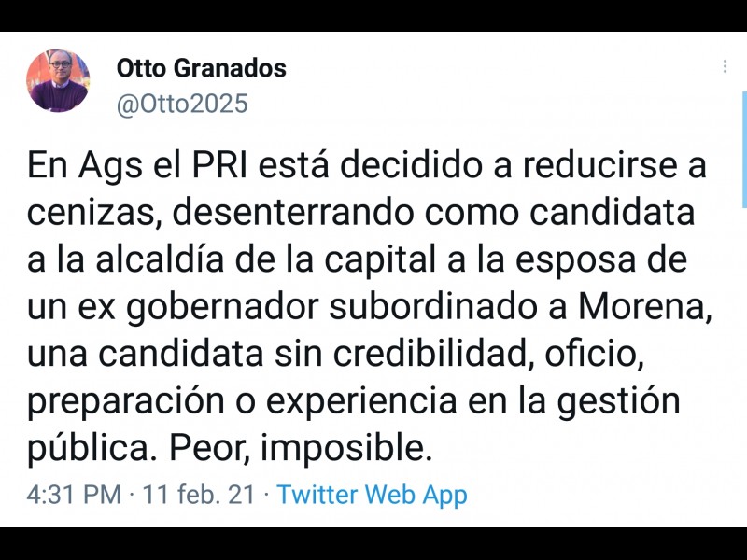Open the Otto Granados display name link

pos(201,68)
